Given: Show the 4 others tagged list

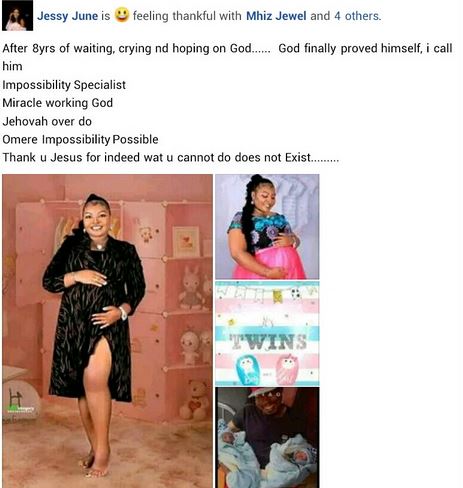Looking at the screenshot, I should (357, 16).
